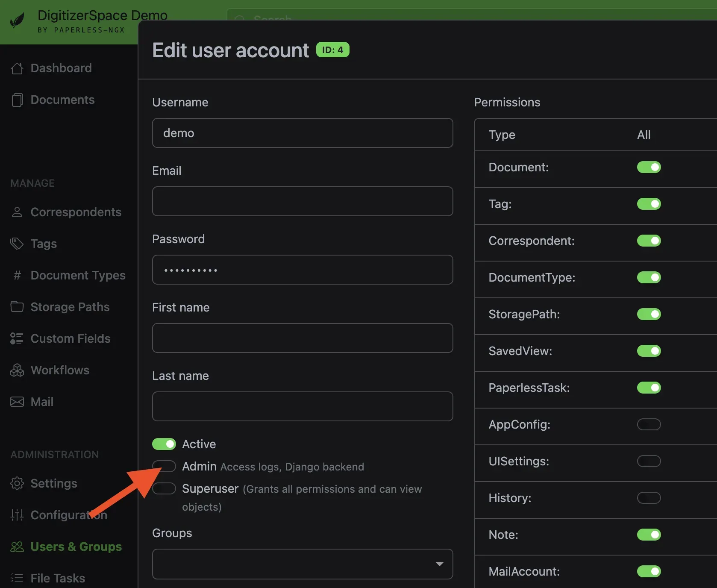Toggle the Active user switch
Screen dimensions: 717x588
(x=164, y=444)
